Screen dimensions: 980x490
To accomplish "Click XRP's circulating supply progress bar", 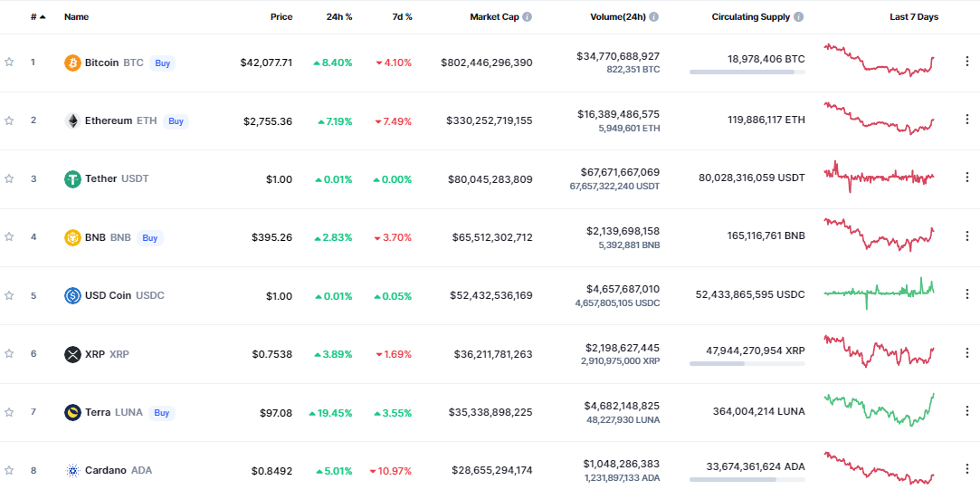I will point(747,363).
